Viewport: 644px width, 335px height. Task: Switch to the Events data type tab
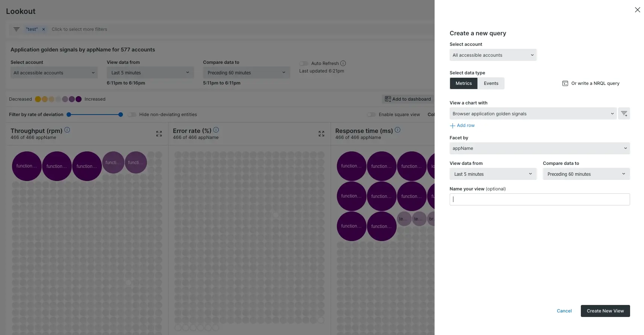pyautogui.click(x=491, y=83)
